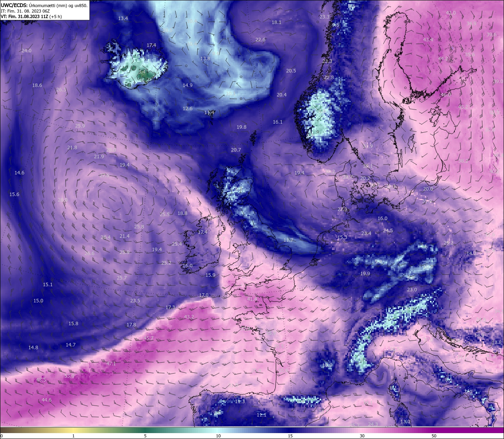Click the 23.5 value on the map

point(135,301)
